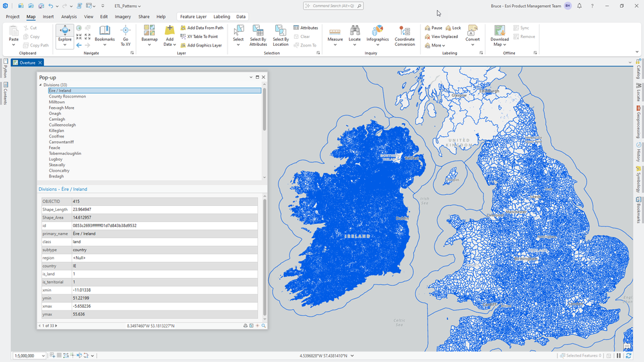
Task: Open the map scale dropdown
Action: (x=43, y=356)
